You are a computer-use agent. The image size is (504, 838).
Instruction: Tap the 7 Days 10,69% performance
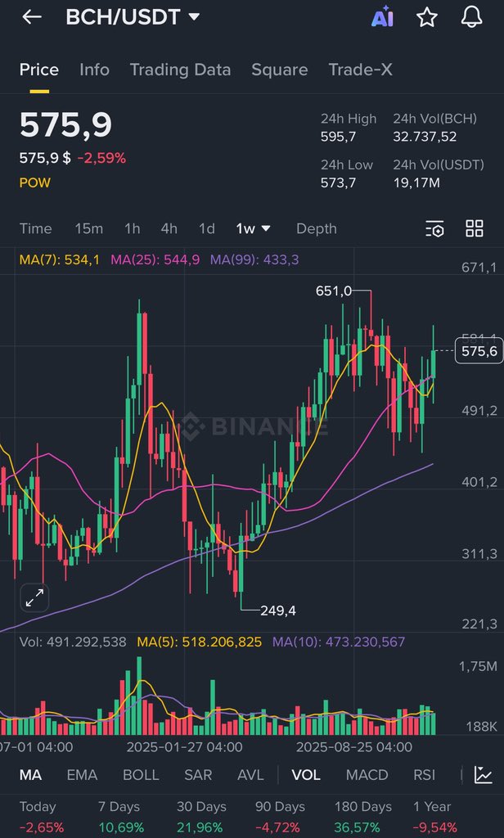(x=121, y=817)
